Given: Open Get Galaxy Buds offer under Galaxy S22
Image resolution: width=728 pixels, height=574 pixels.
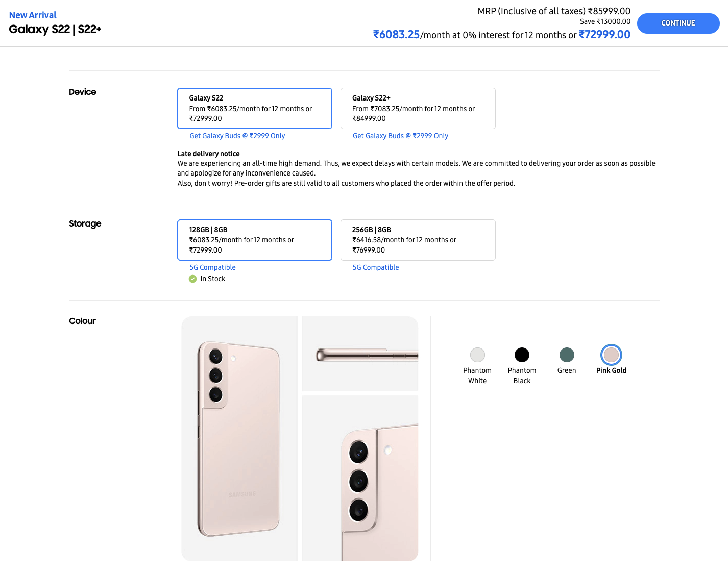Looking at the screenshot, I should [236, 136].
